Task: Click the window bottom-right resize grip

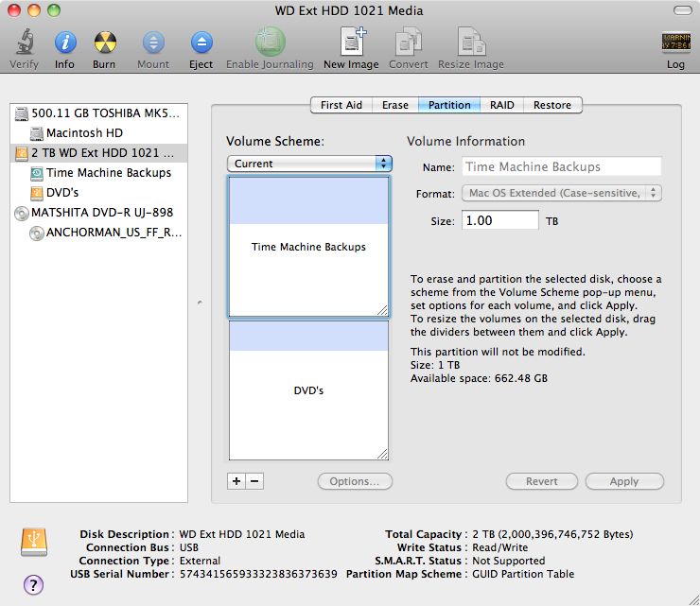Action: (693, 599)
